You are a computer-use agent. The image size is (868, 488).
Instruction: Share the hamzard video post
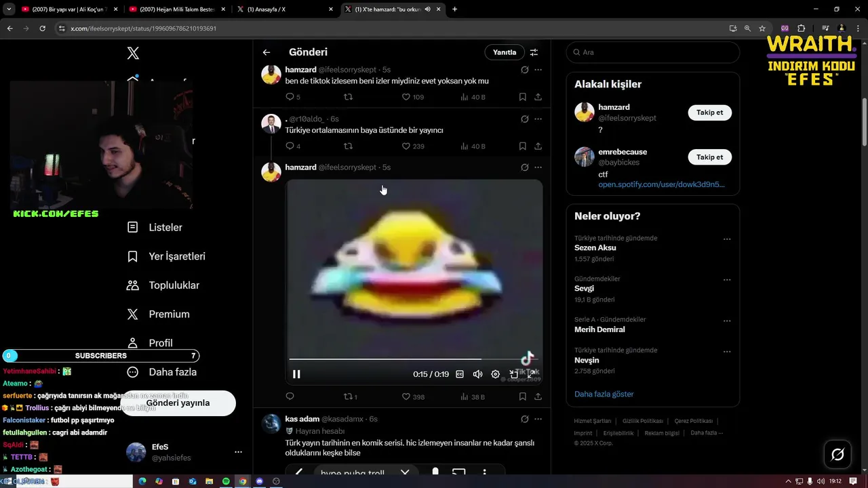click(538, 396)
